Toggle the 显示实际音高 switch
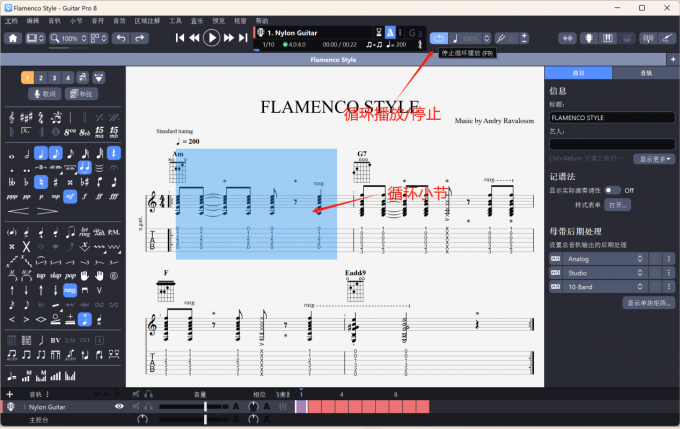Image resolution: width=680 pixels, height=429 pixels. (611, 190)
